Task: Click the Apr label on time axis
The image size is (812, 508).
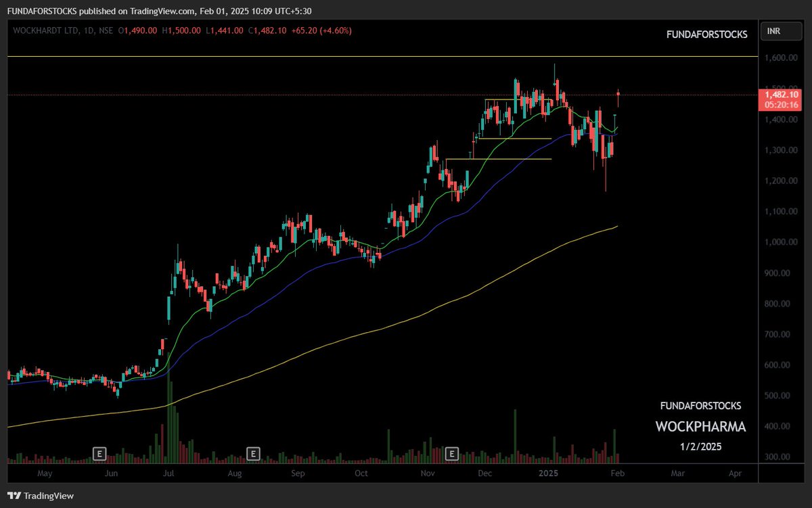Action: [736, 474]
